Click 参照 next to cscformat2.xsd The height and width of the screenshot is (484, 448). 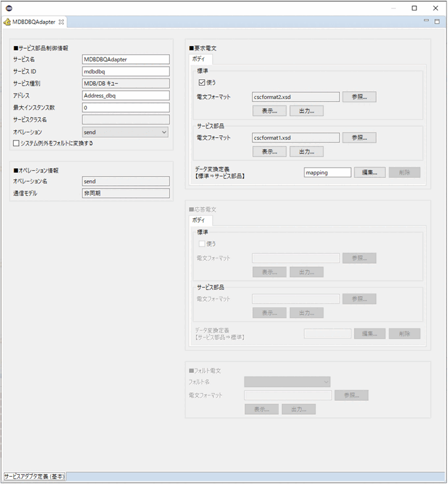click(359, 97)
